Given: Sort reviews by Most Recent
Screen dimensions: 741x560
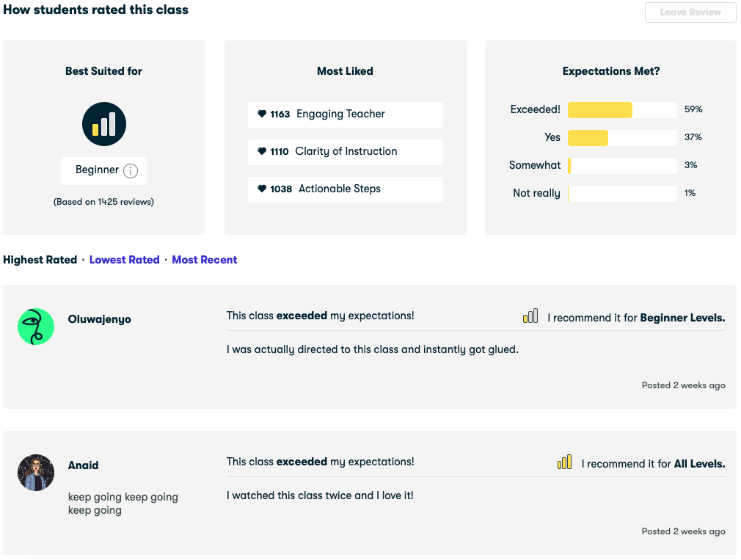Looking at the screenshot, I should [204, 259].
